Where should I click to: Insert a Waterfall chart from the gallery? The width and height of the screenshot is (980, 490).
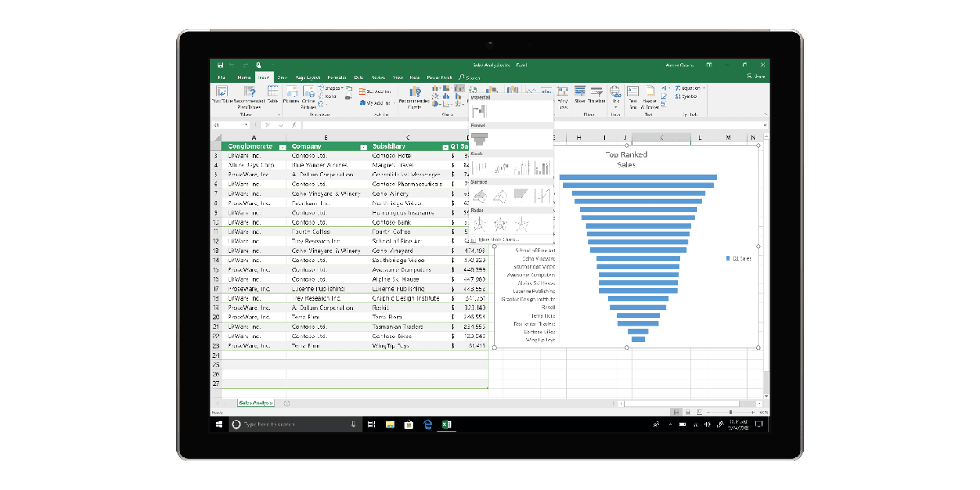tap(479, 111)
